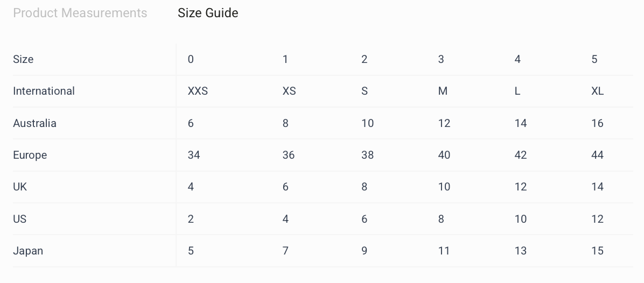The height and width of the screenshot is (283, 644).
Task: Click Australia size 16 cell
Action: coord(597,123)
